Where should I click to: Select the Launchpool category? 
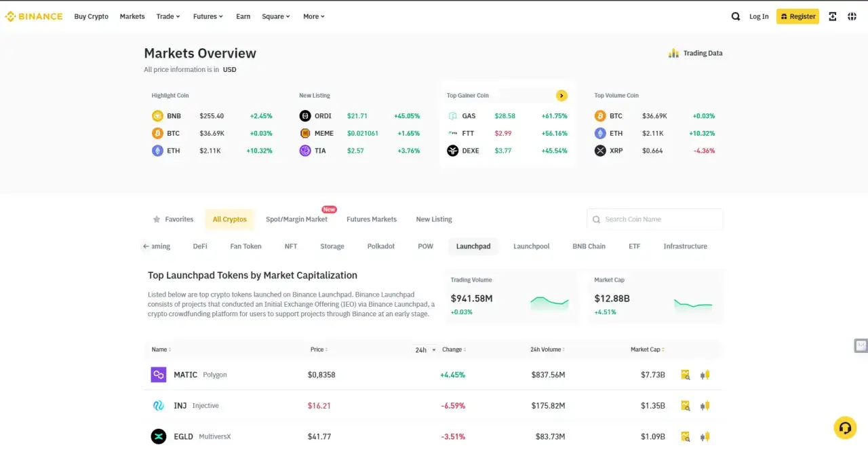tap(532, 246)
